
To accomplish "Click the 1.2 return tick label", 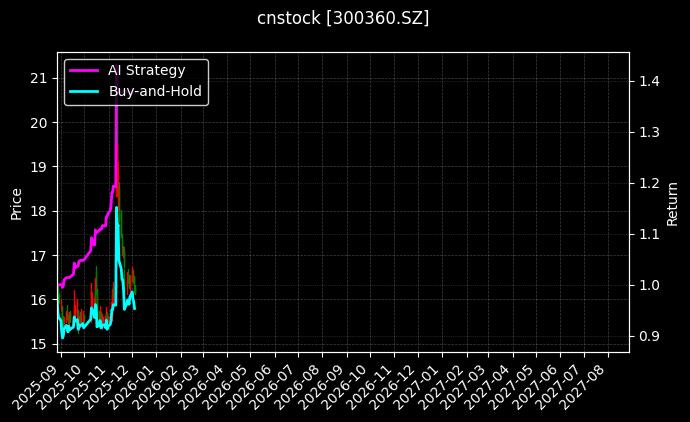I will click(x=651, y=183).
